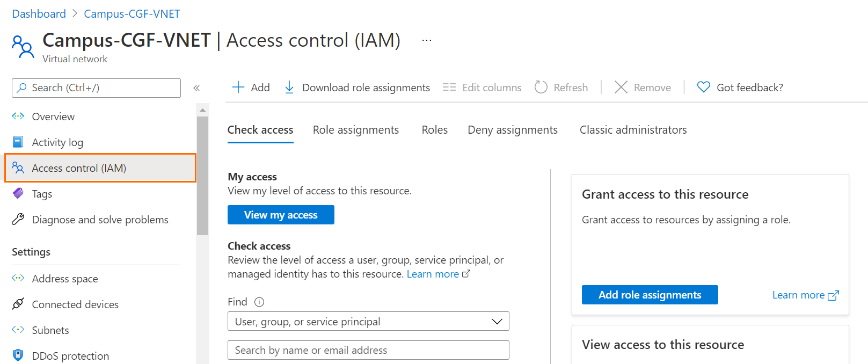This screenshot has width=868, height=364.
Task: Click the purple Tags icon
Action: 18,193
